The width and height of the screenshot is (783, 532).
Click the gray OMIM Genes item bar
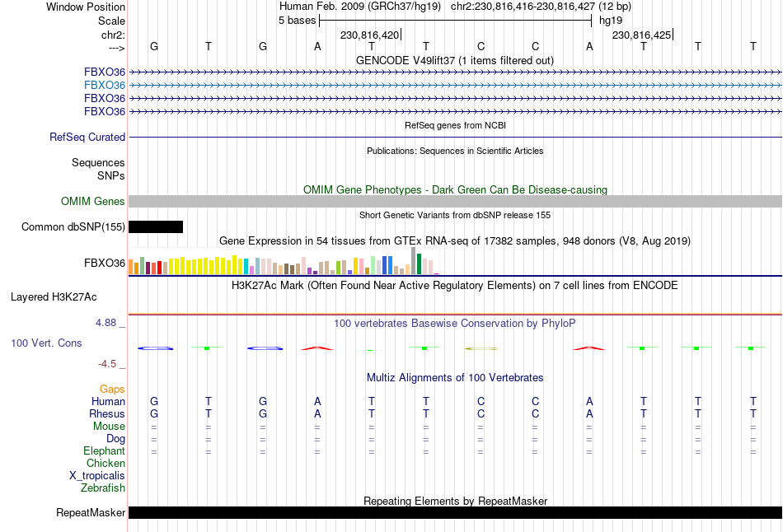pos(455,201)
